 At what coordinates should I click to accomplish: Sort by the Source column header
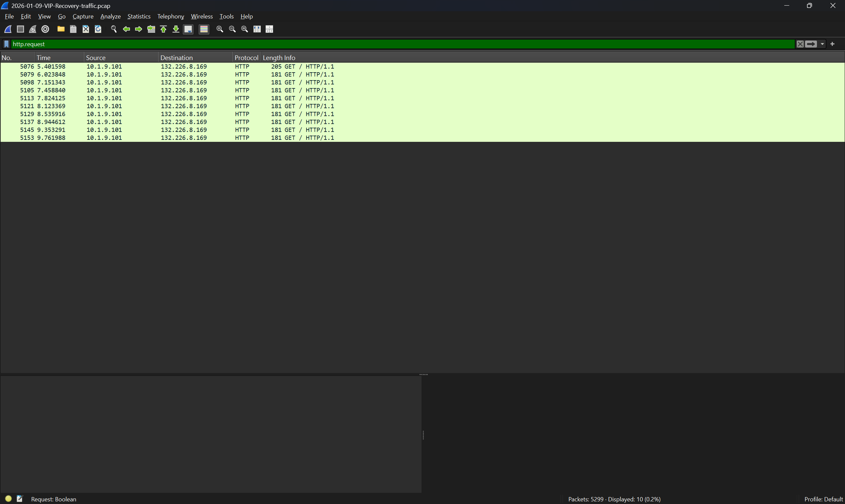tap(121, 58)
